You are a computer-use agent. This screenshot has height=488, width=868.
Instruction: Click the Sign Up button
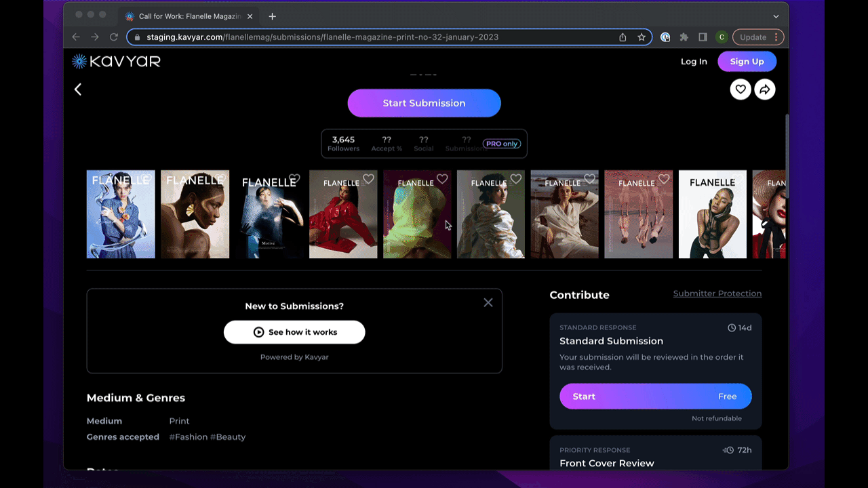tap(747, 62)
